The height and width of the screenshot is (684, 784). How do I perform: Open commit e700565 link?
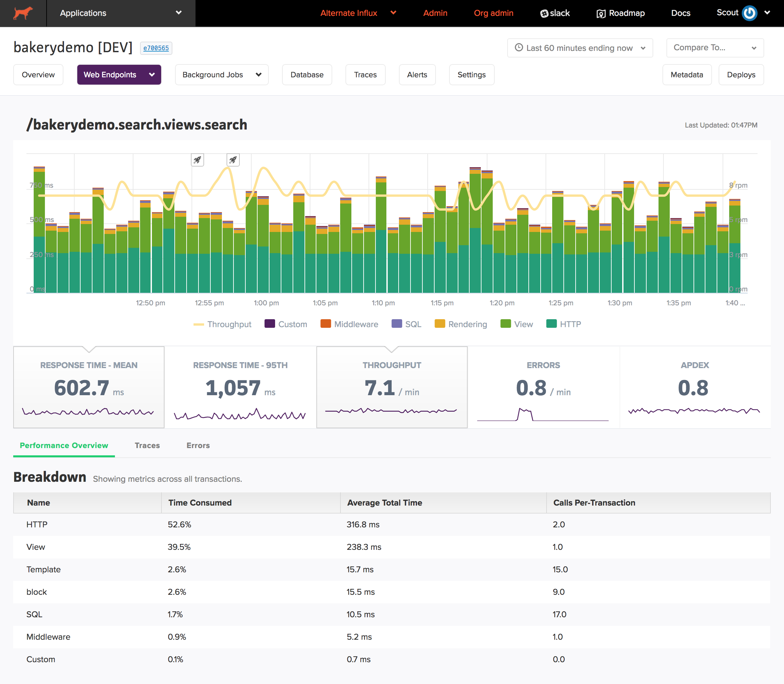pos(156,48)
